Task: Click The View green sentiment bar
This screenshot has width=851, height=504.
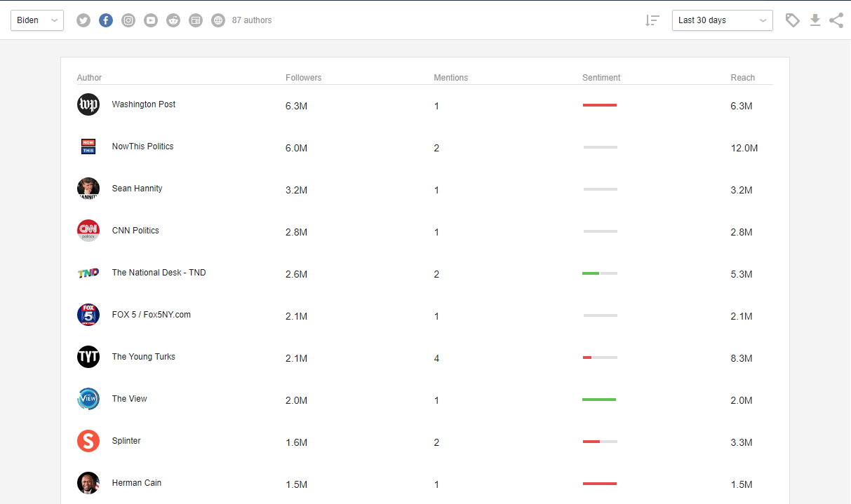Action: click(x=600, y=400)
